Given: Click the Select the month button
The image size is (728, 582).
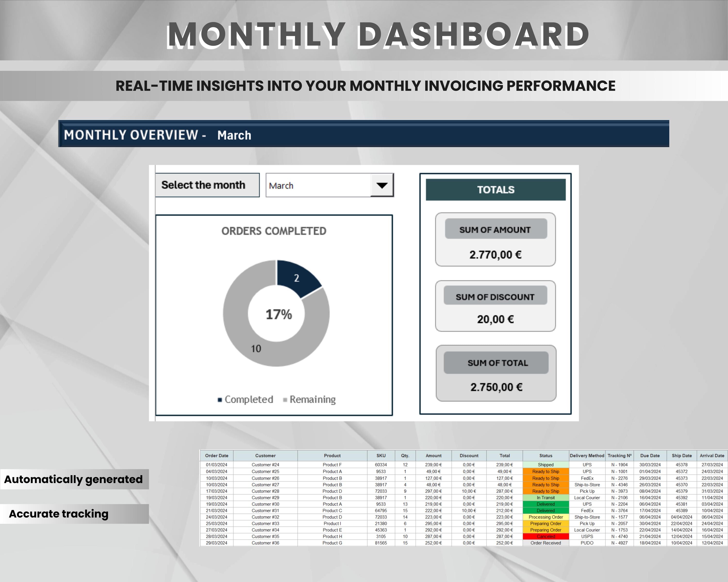Looking at the screenshot, I should pyautogui.click(x=207, y=185).
